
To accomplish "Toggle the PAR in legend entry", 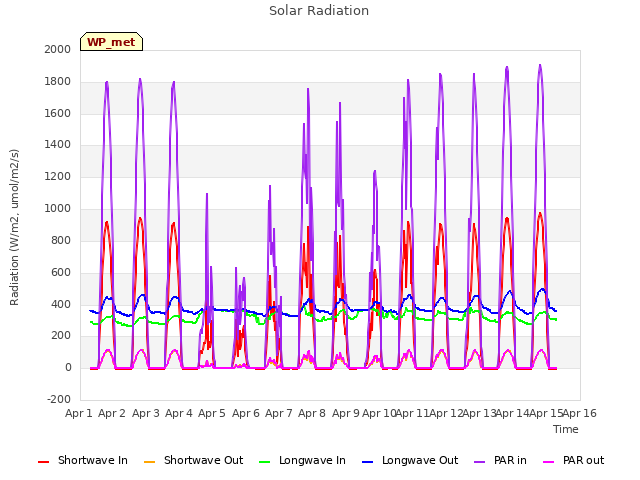I will coord(500,460).
